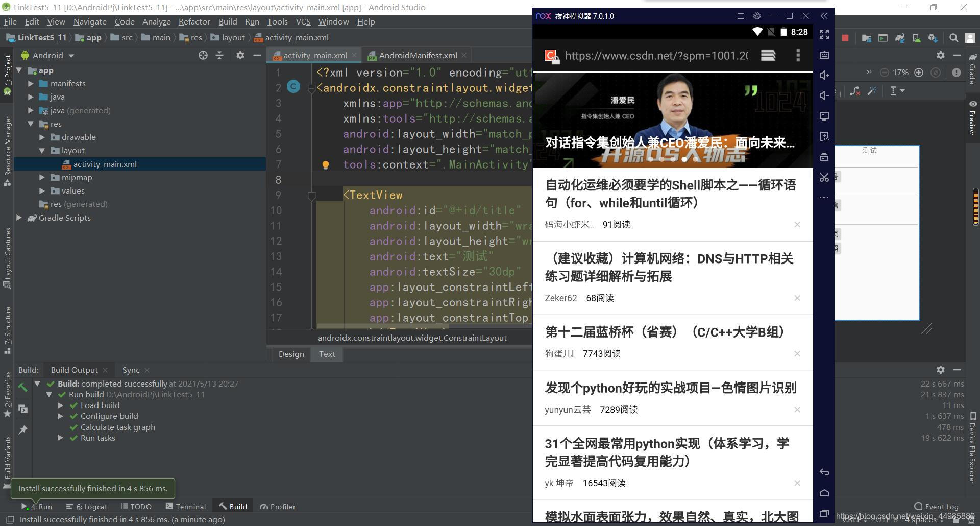
Task: Switch to the Design tab
Action: coord(291,354)
